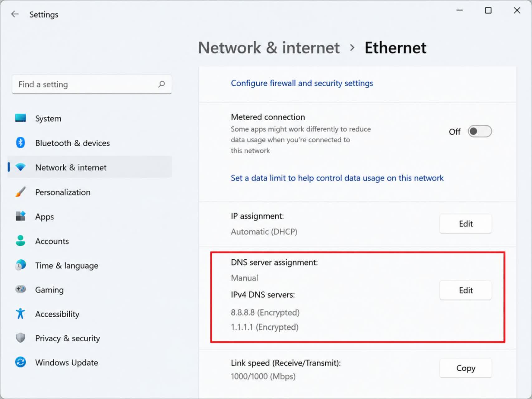Viewport: 532px width, 399px height.
Task: Click the System monitor icon in sidebar
Action: [21, 118]
